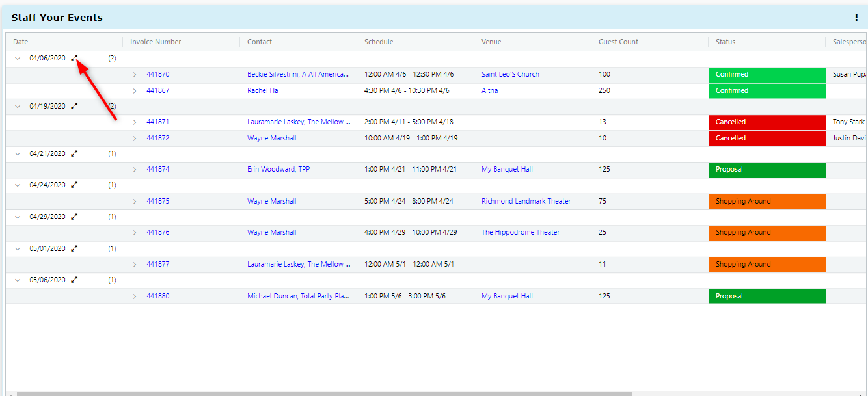Sort by the Venue column header
The width and height of the screenshot is (868, 396).
tap(491, 42)
